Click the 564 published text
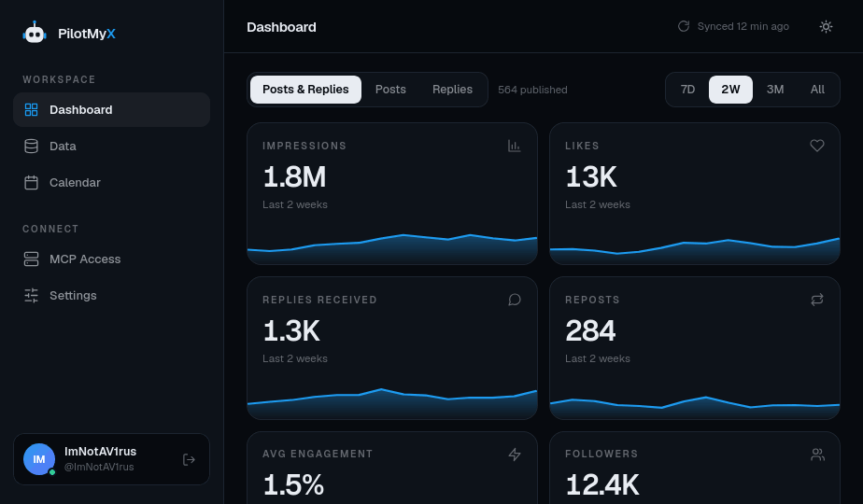The height and width of the screenshot is (504, 863). [532, 90]
